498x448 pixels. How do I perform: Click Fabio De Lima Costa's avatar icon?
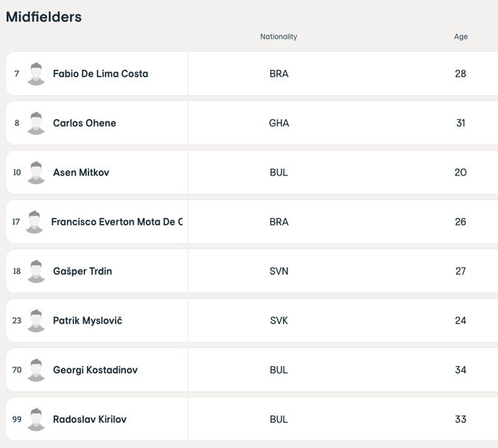tap(36, 74)
